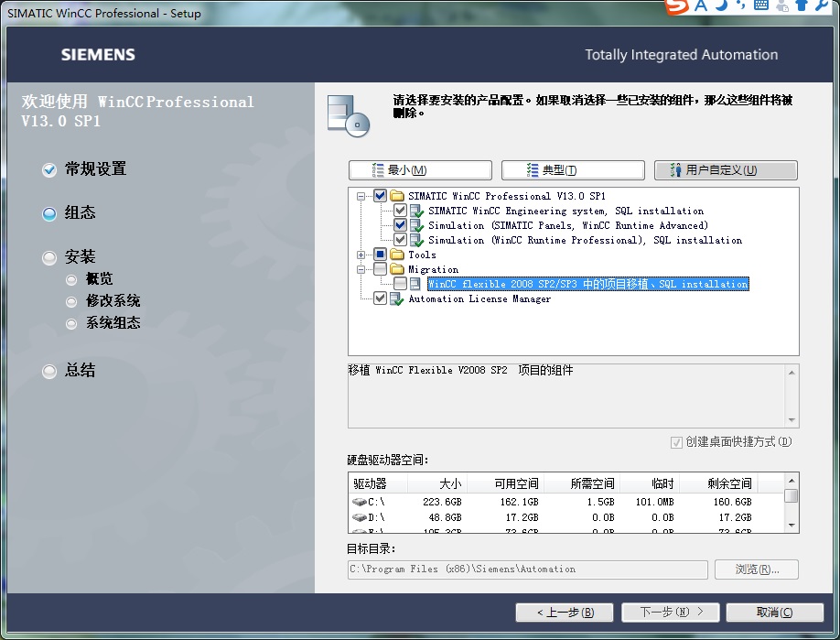The width and height of the screenshot is (840, 640).
Task: Click the drive list scroll up arrow
Action: coord(792,479)
